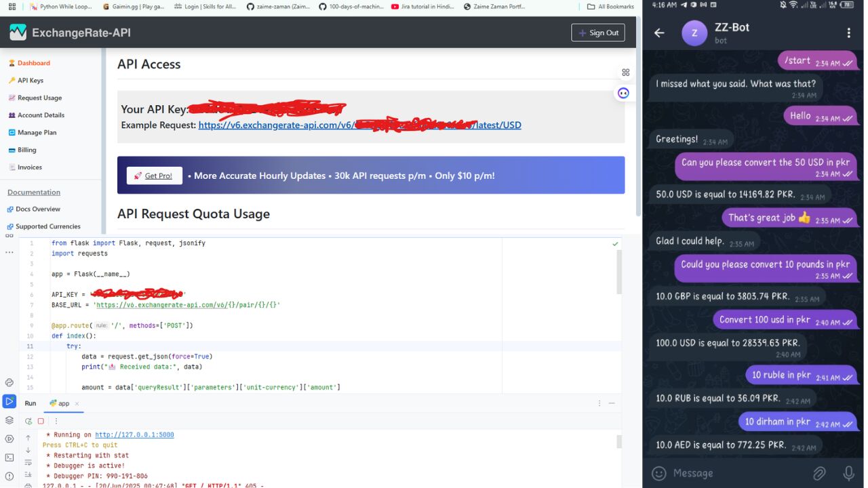Screen dimensions: 868x488
Task: Open Dashboard in the sidebar
Action: click(29, 63)
